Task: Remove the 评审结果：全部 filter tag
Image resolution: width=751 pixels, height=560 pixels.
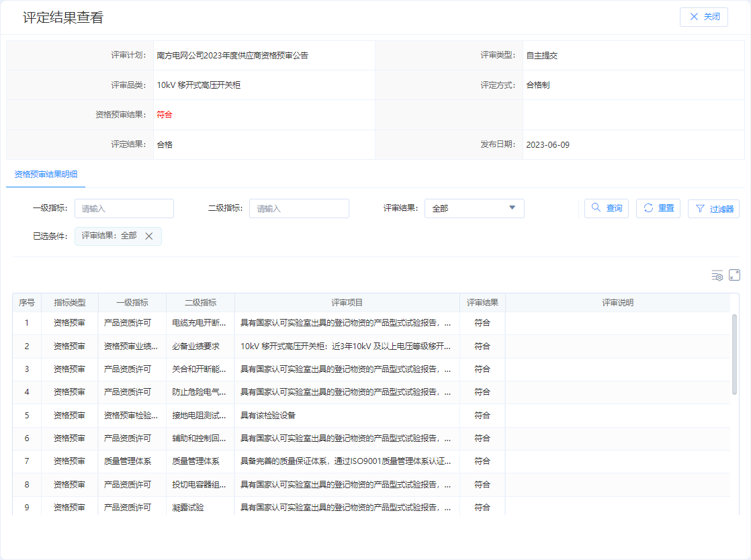Action: tap(149, 236)
